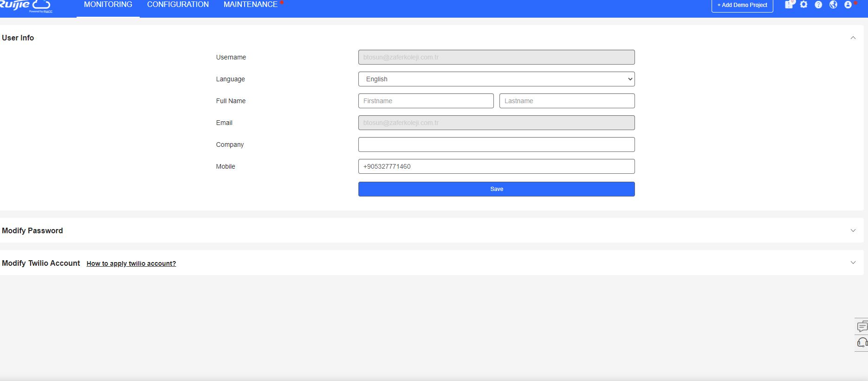Switch to the MONITORING tab

point(108,5)
